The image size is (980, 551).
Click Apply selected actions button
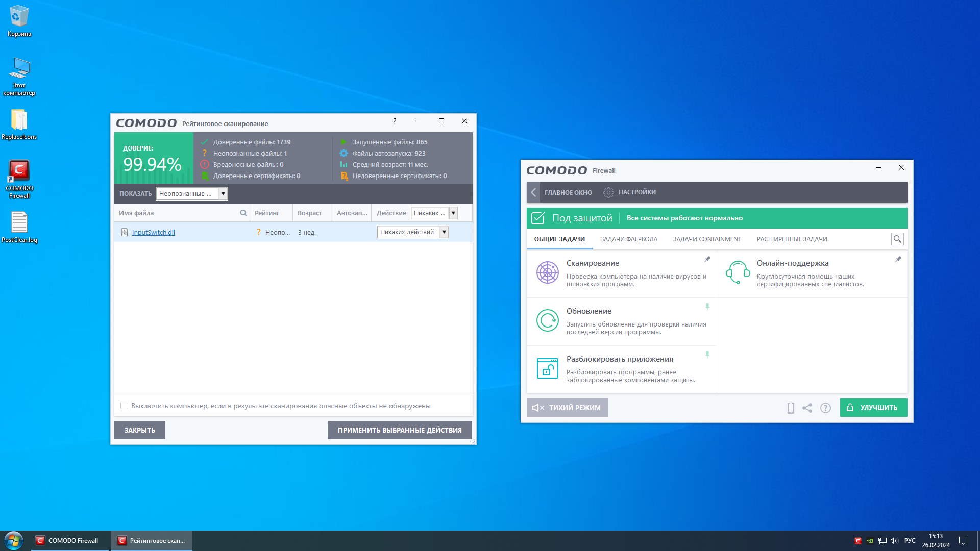coord(399,430)
